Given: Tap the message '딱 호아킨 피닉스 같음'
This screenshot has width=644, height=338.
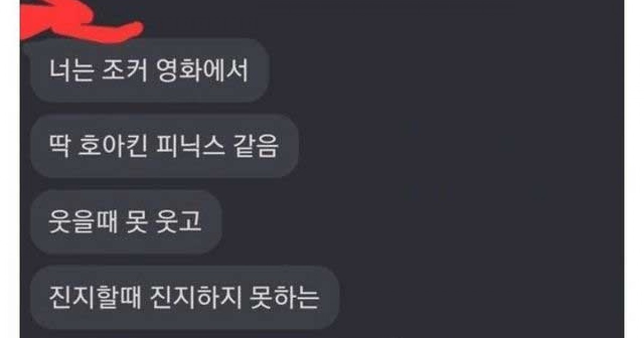Looking at the screenshot, I should click(164, 146).
